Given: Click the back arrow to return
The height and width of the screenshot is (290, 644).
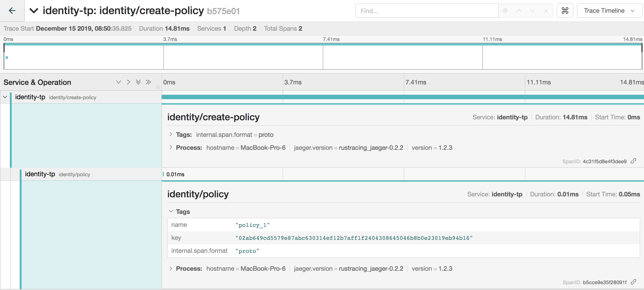Looking at the screenshot, I should pyautogui.click(x=12, y=11).
